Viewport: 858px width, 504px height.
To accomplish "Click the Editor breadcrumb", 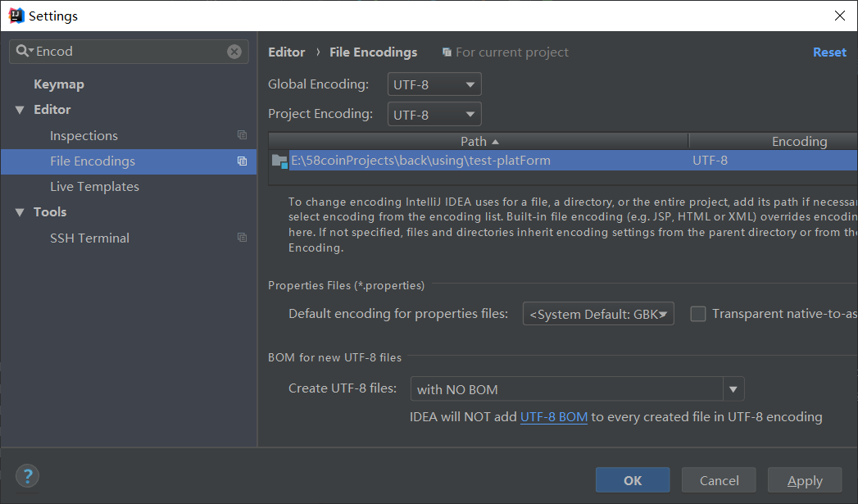I will (x=286, y=52).
